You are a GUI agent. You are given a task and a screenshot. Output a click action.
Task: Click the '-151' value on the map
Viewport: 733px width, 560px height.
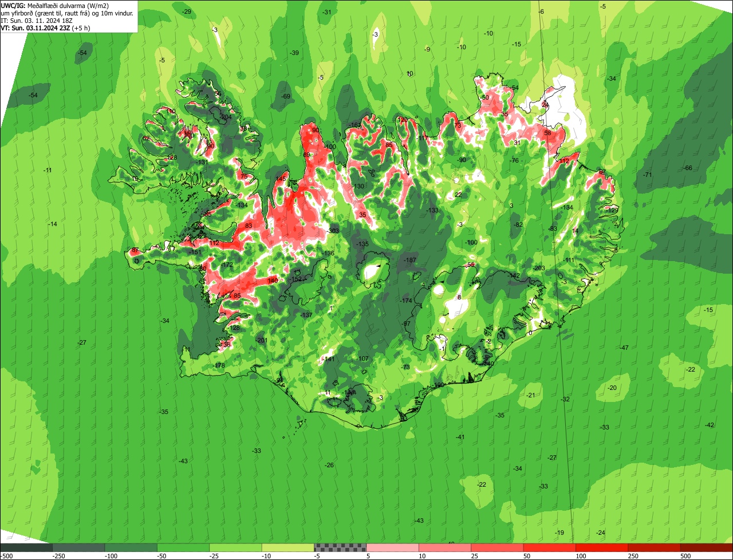pyautogui.click(x=195, y=252)
